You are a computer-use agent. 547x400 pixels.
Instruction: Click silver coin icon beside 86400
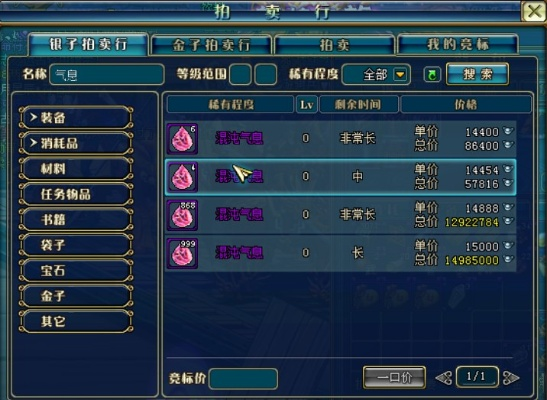508,145
